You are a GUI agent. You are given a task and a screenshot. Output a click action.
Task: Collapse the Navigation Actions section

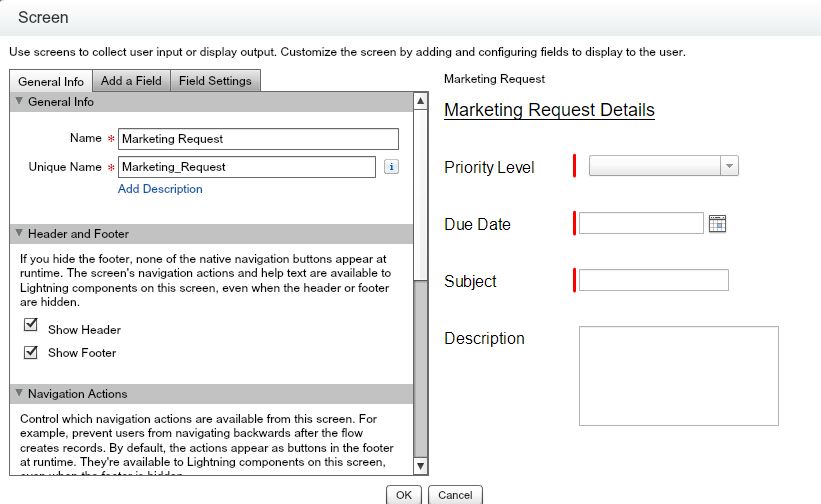click(x=19, y=394)
